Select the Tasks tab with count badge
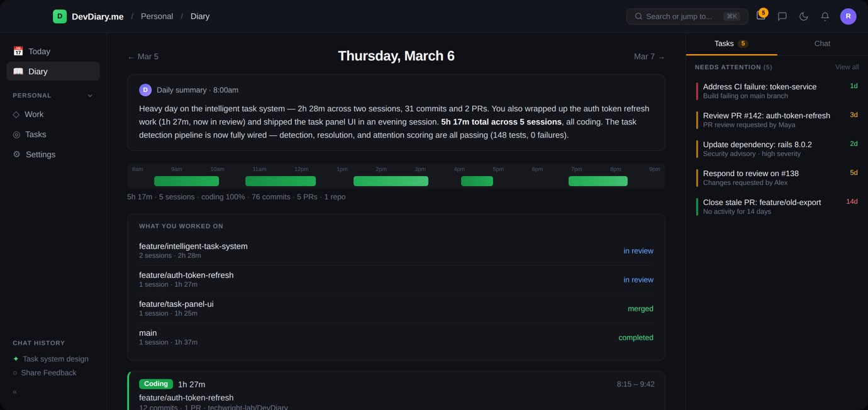 (730, 43)
